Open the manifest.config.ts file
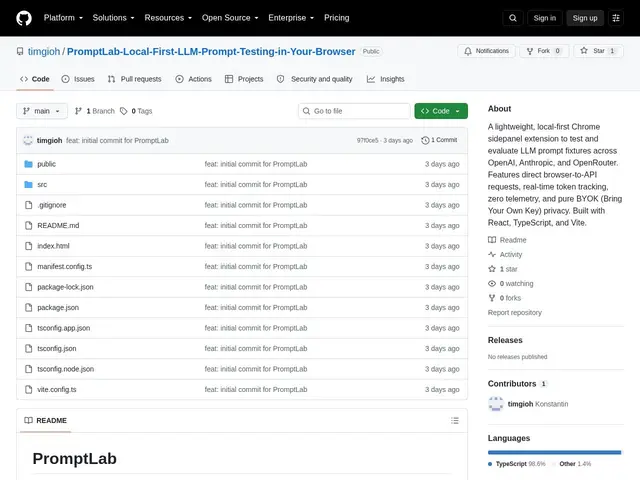Image resolution: width=640 pixels, height=480 pixels. (64, 267)
